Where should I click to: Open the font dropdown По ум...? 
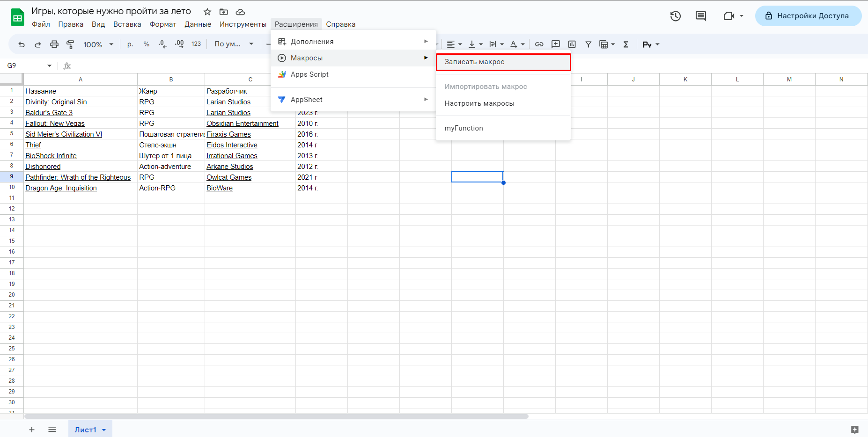pos(234,44)
